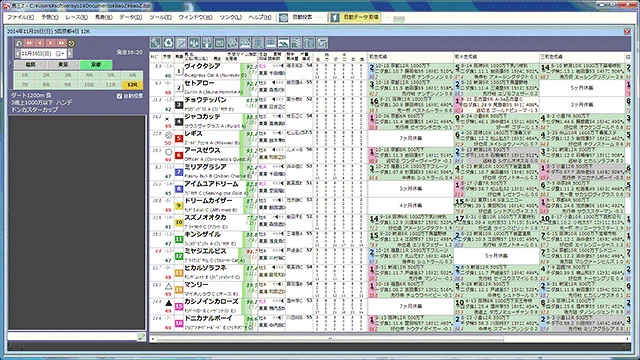The height and width of the screenshot is (360, 640).
Task: Click horse name ドリームカイザー
Action: coord(208,201)
